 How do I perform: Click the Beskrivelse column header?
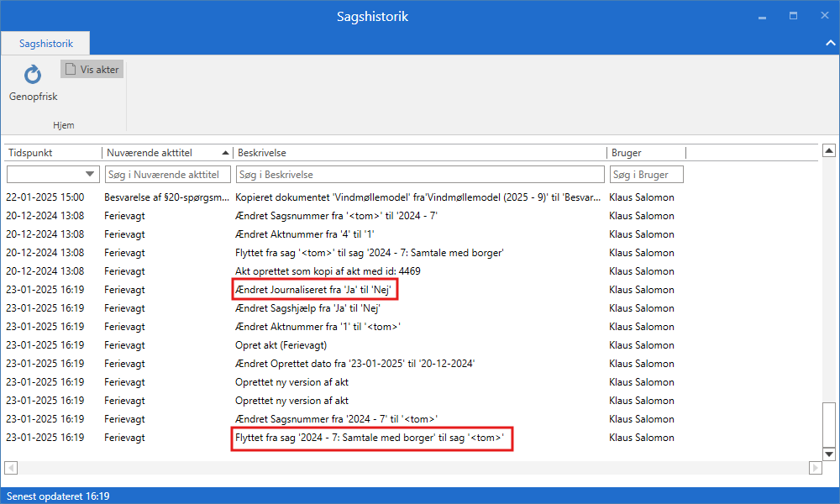pyautogui.click(x=418, y=153)
